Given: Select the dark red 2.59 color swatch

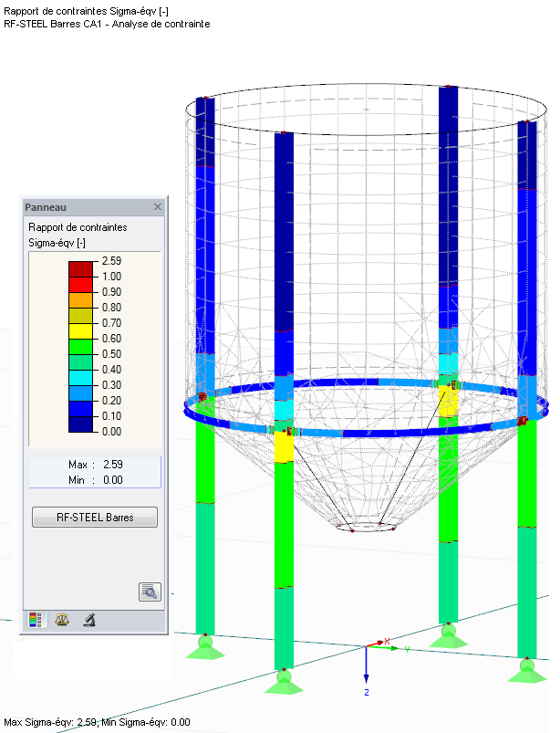Looking at the screenshot, I should click(81, 269).
